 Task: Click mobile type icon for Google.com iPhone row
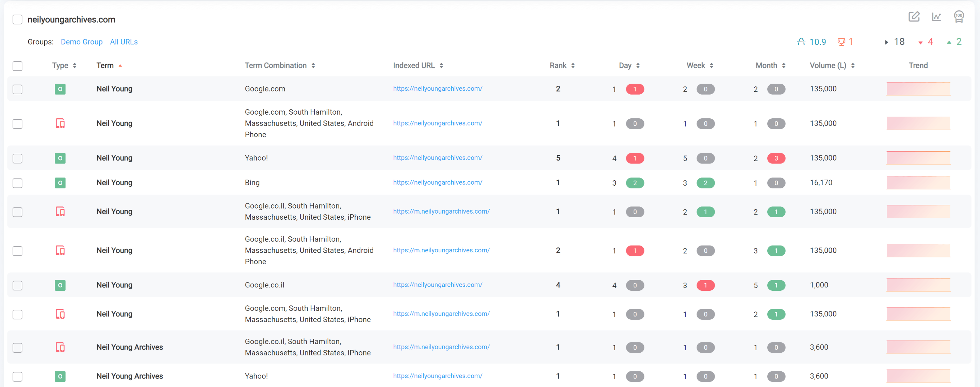(60, 314)
